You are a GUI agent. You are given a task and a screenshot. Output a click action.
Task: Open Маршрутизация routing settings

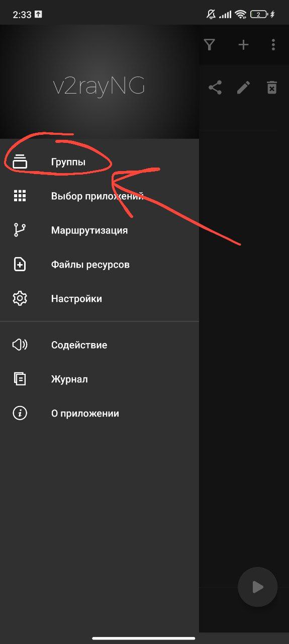100,230
